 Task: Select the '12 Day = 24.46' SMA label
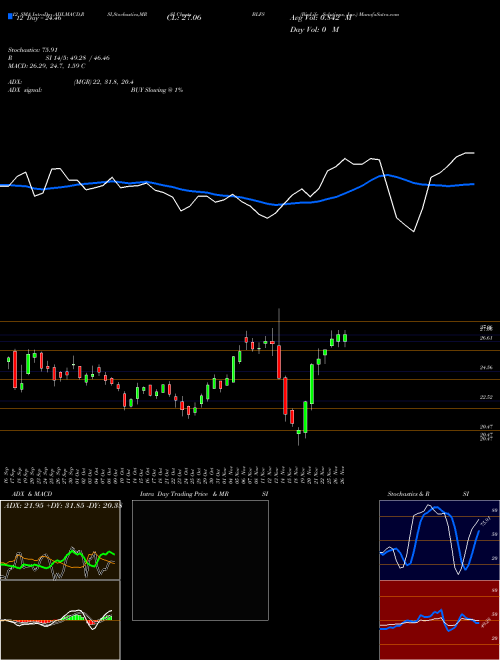[39, 18]
